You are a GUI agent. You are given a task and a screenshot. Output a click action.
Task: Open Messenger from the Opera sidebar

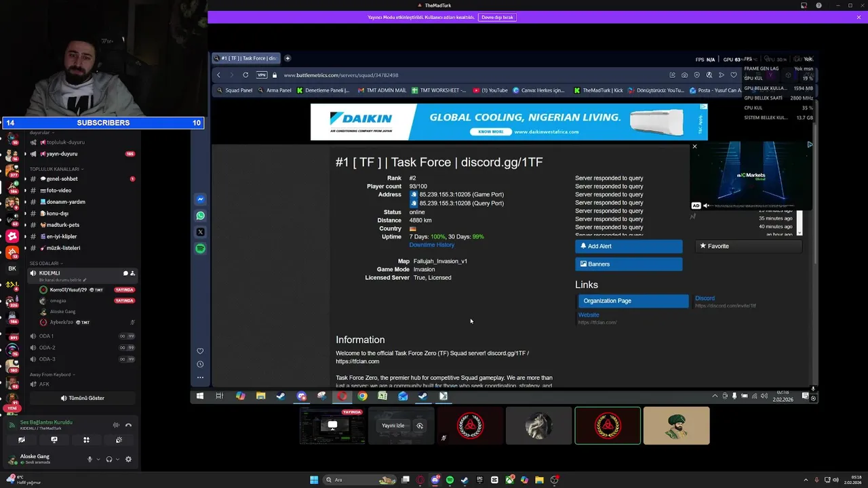[x=200, y=199]
